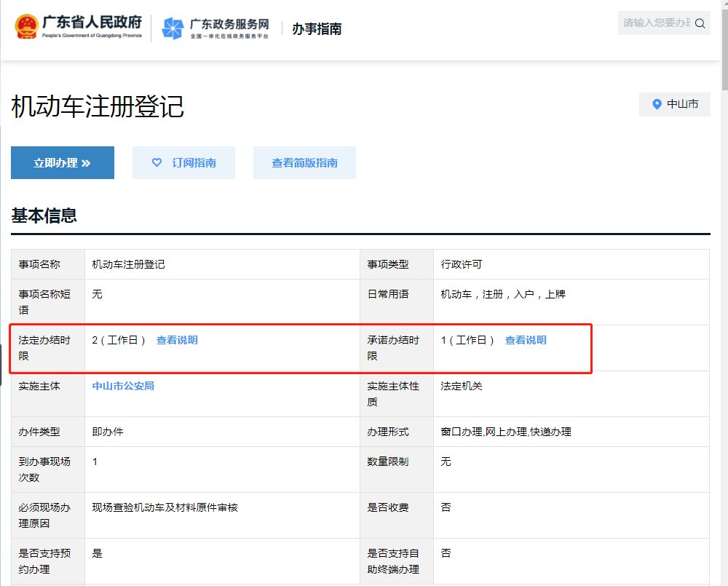Click the 广东政务服务网 site name text
Viewport: 728px width, 586px height.
tap(229, 24)
